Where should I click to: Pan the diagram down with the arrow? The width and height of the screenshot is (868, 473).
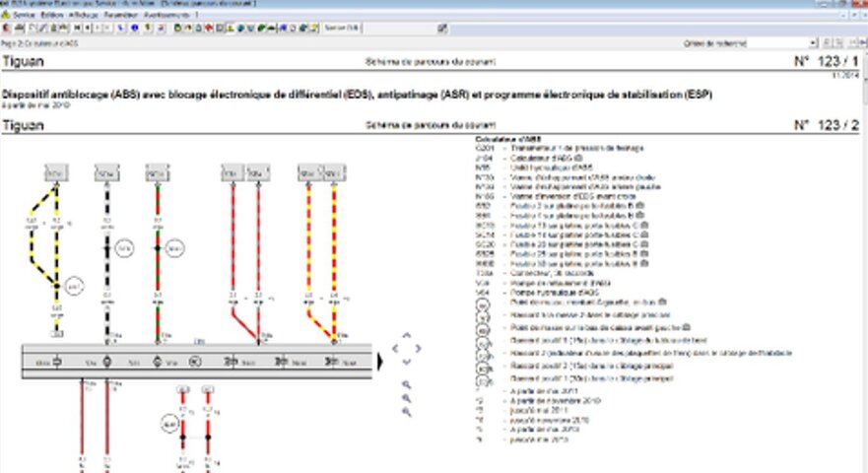(x=406, y=362)
